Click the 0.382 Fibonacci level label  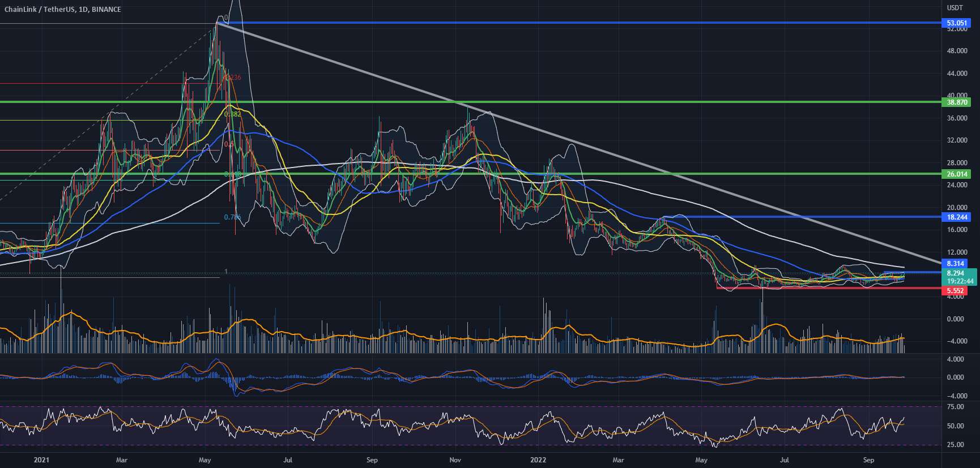(x=232, y=114)
